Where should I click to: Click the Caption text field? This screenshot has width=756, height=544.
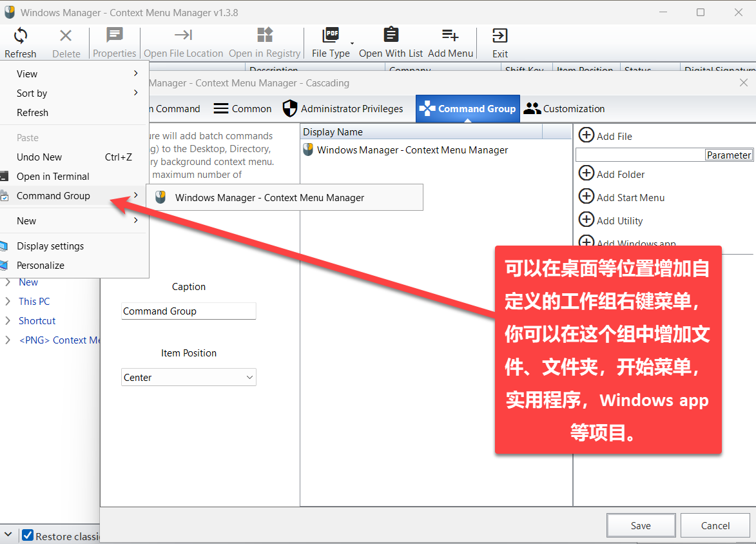click(x=189, y=311)
